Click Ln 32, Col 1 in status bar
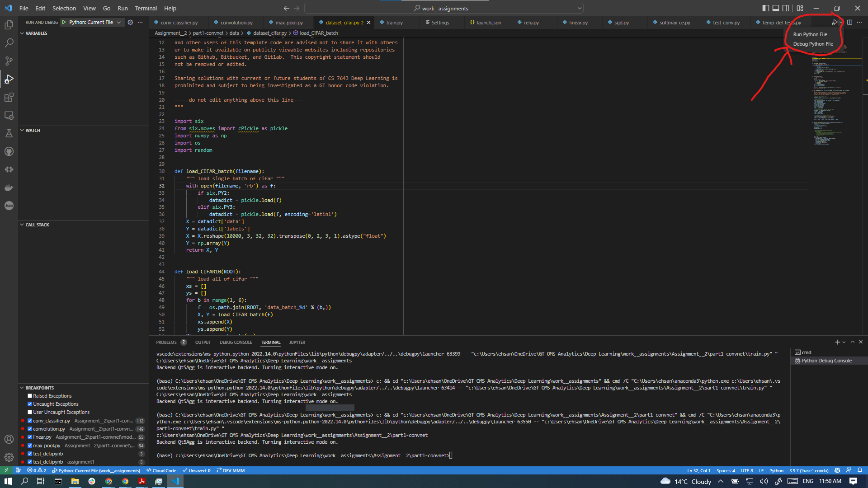 (699, 470)
